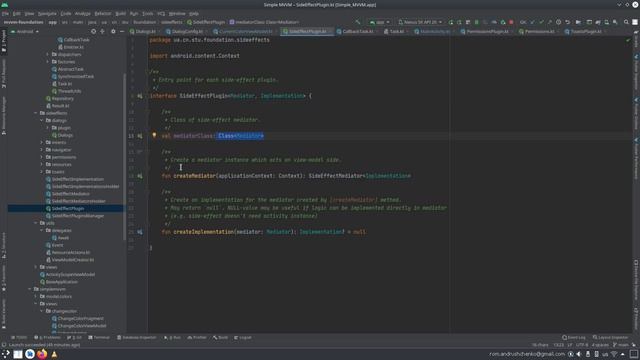Open the File menu
The height and width of the screenshot is (360, 640).
tap(5, 13)
